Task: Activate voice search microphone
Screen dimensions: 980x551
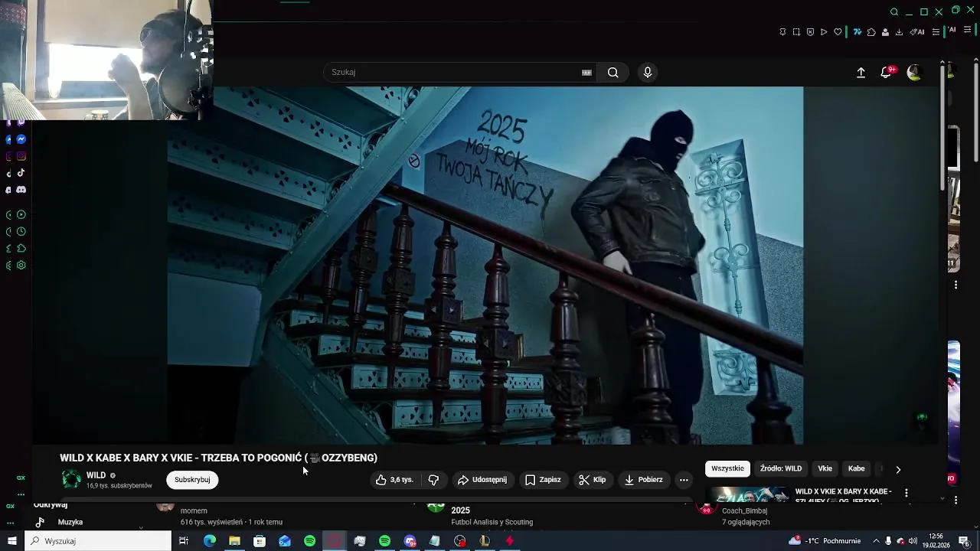Action: click(x=648, y=72)
